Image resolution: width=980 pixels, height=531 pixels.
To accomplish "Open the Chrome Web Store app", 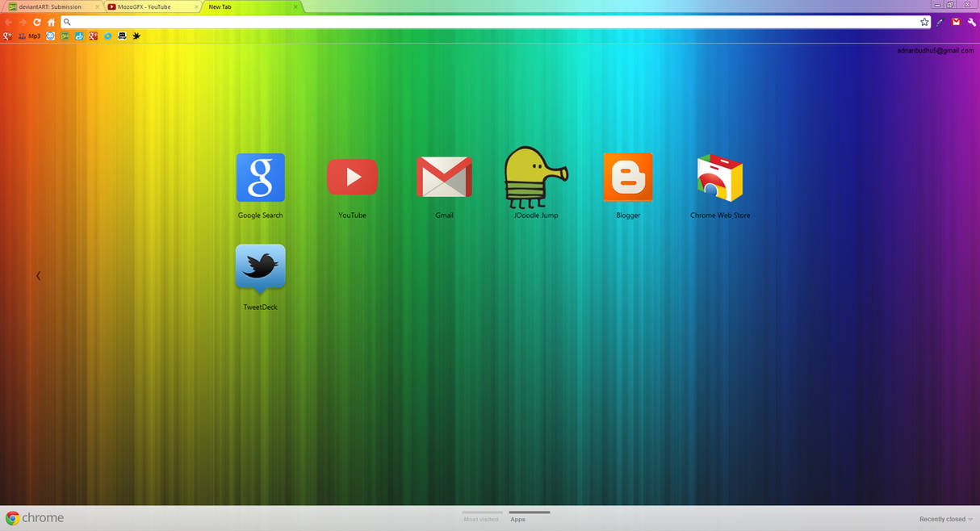I will click(x=720, y=186).
